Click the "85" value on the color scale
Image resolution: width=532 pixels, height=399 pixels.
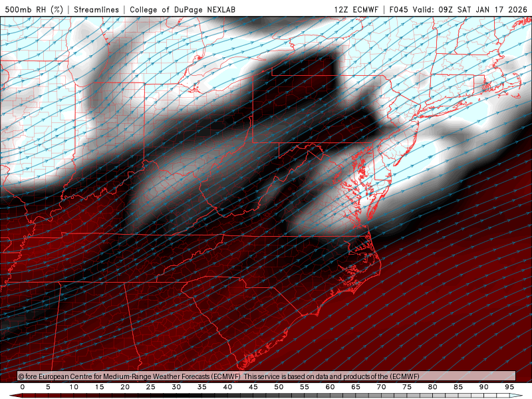click(458, 387)
